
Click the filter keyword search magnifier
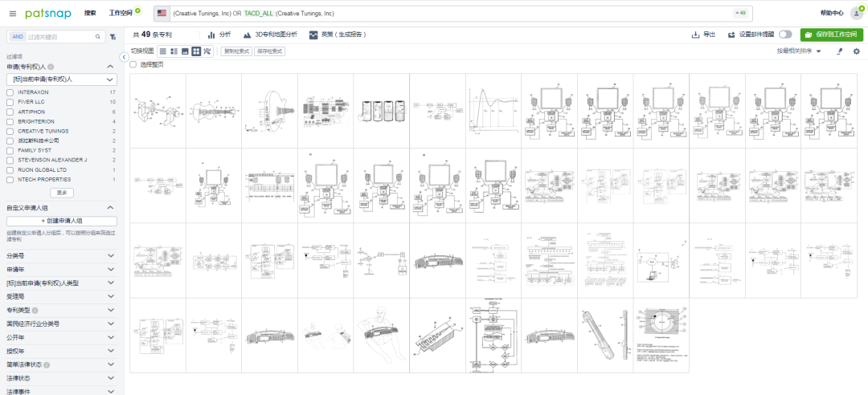[98, 36]
